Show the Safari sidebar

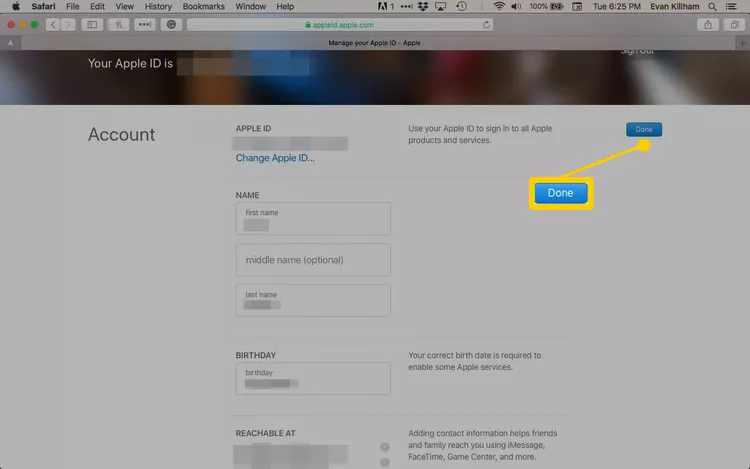[92, 24]
